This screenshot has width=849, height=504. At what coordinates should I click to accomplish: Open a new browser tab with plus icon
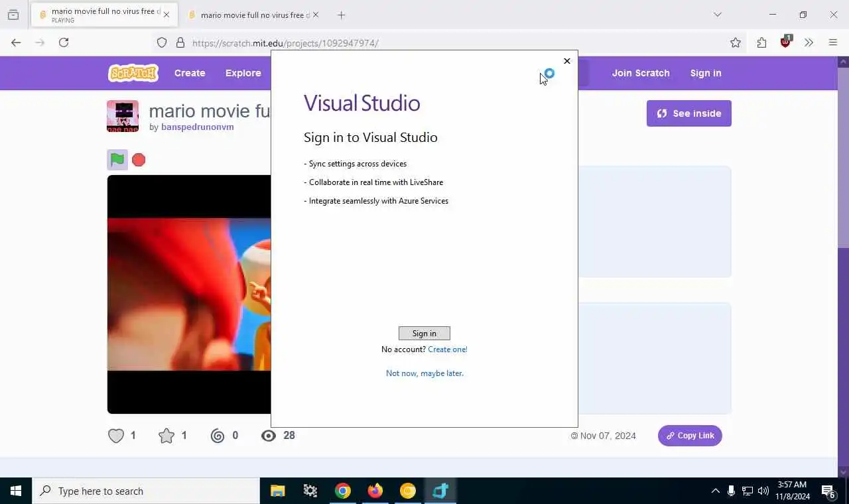coord(341,15)
